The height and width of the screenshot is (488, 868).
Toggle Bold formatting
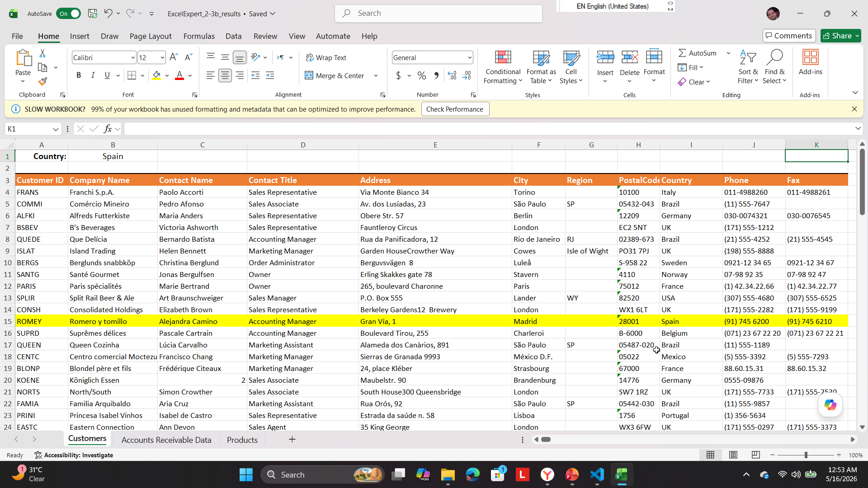79,75
